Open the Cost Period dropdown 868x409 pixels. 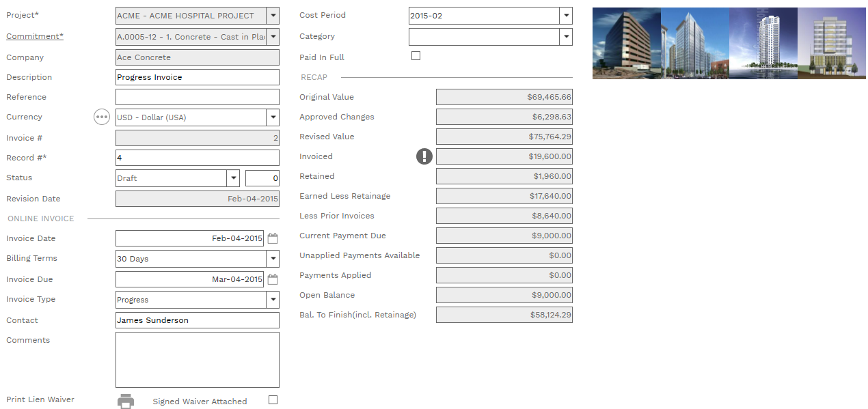point(565,16)
